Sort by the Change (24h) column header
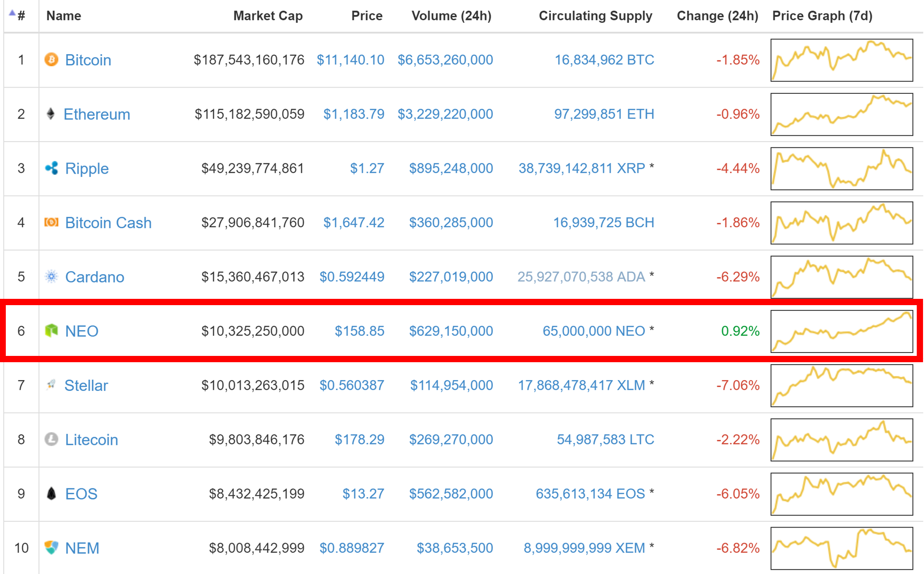The image size is (924, 574). [717, 15]
